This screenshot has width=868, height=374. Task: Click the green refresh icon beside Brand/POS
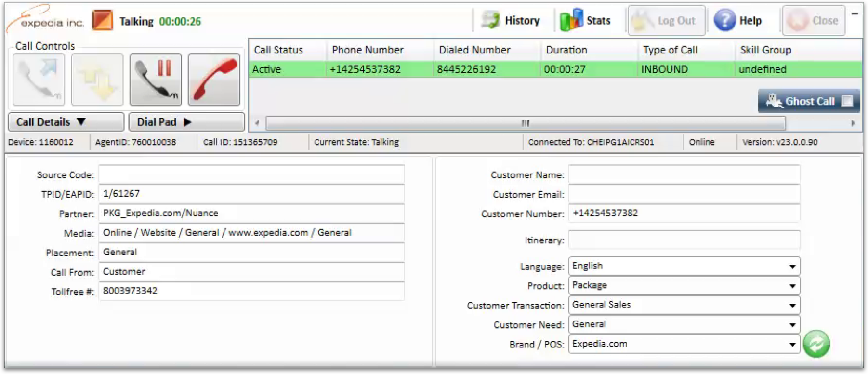coord(816,344)
